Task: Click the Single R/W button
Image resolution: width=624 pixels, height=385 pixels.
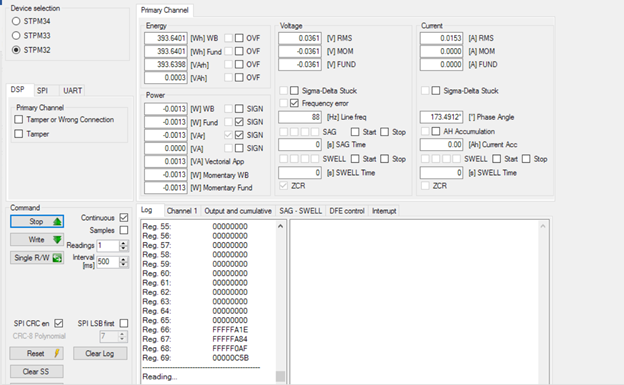Action: (37, 258)
